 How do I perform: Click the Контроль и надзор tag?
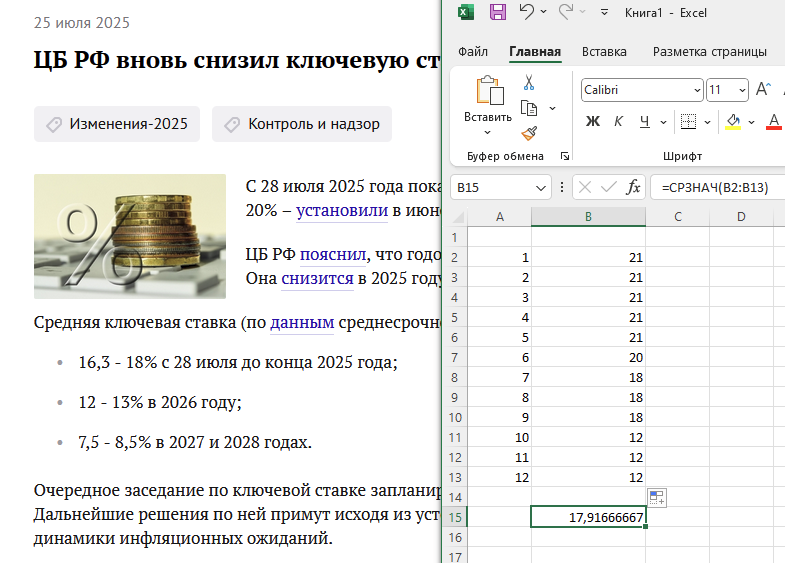pyautogui.click(x=302, y=124)
